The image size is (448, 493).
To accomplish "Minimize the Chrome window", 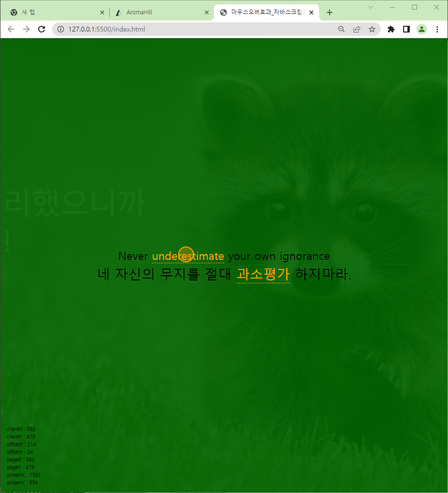I will (x=392, y=7).
